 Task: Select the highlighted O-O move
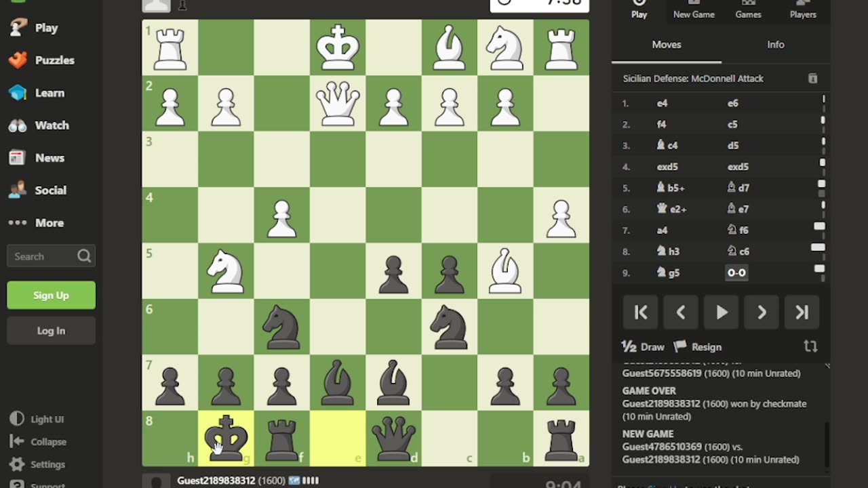click(x=736, y=273)
